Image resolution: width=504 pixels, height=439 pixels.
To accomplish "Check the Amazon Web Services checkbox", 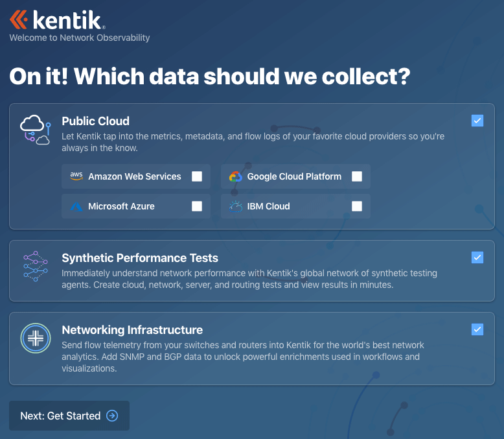I will [197, 176].
